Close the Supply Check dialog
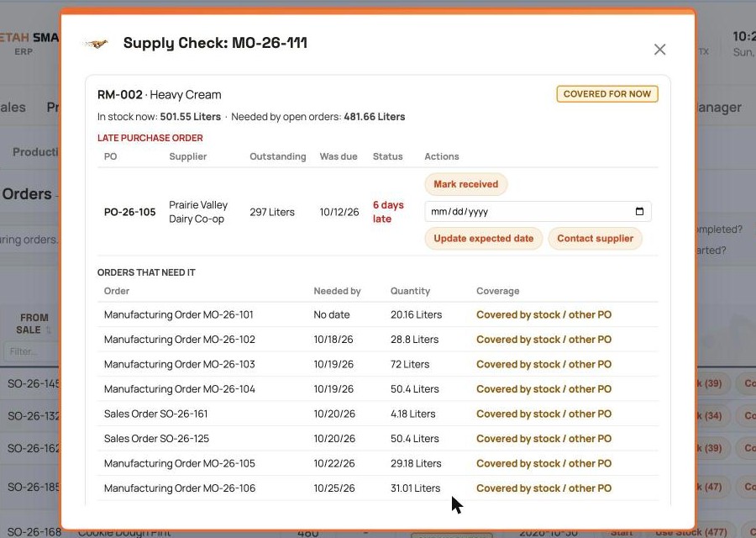This screenshot has height=538, width=756. (x=659, y=50)
